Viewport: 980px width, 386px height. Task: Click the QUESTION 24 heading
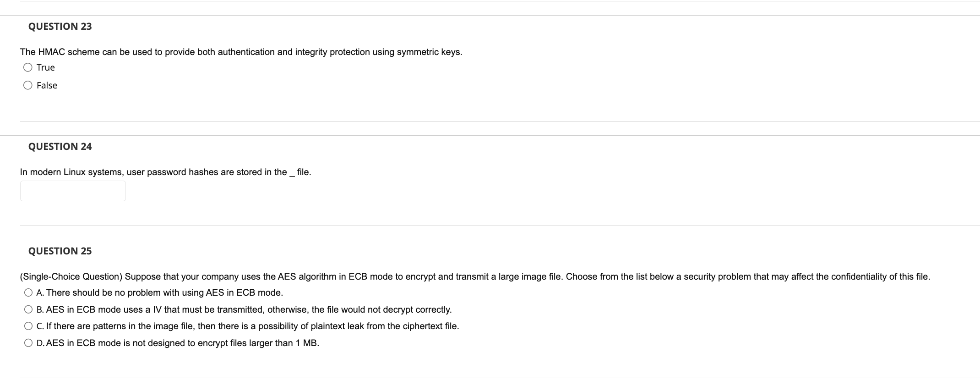click(x=60, y=146)
